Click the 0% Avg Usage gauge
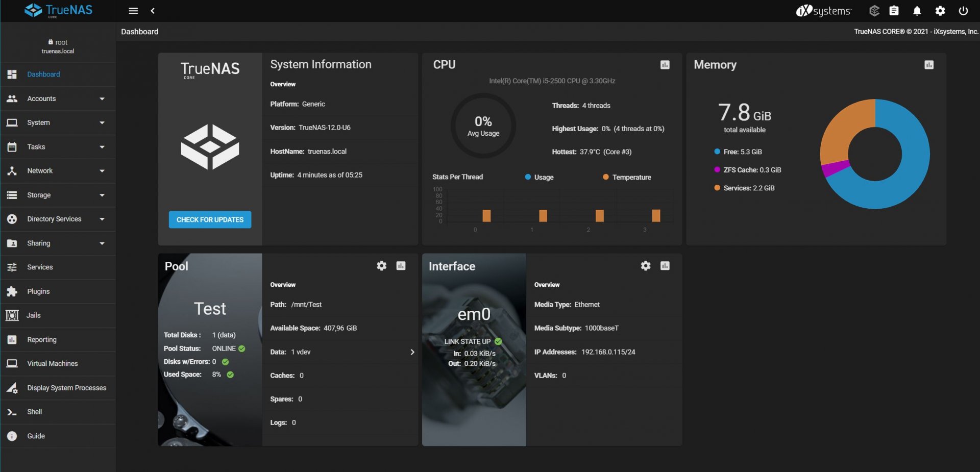This screenshot has height=472, width=980. (x=483, y=126)
